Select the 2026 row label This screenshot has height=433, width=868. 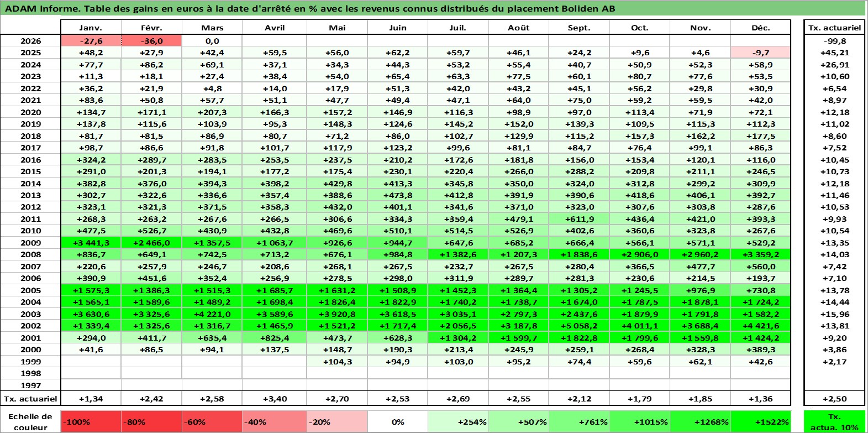30,41
